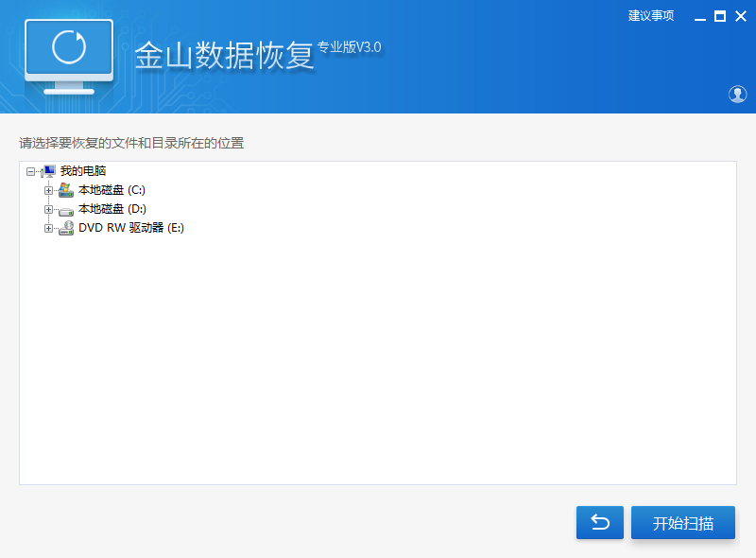This screenshot has width=756, height=558.
Task: Expand the 本地磁盘 (D:) node
Action: (48, 209)
